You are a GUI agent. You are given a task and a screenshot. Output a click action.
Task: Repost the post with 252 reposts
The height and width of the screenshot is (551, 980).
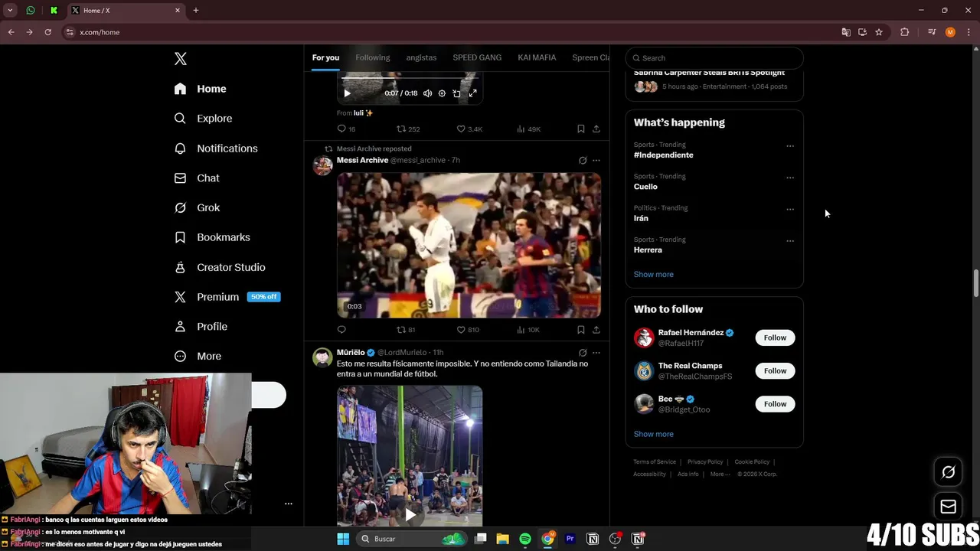tap(407, 129)
